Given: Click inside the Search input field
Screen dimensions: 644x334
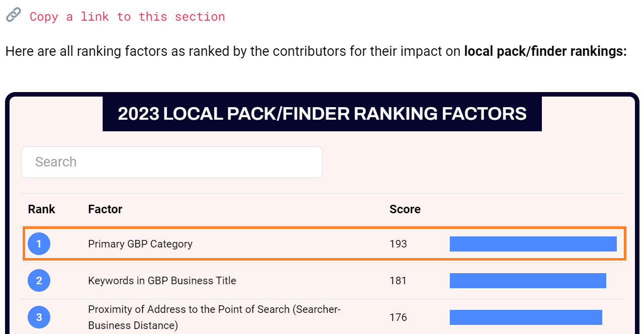Looking at the screenshot, I should [172, 162].
